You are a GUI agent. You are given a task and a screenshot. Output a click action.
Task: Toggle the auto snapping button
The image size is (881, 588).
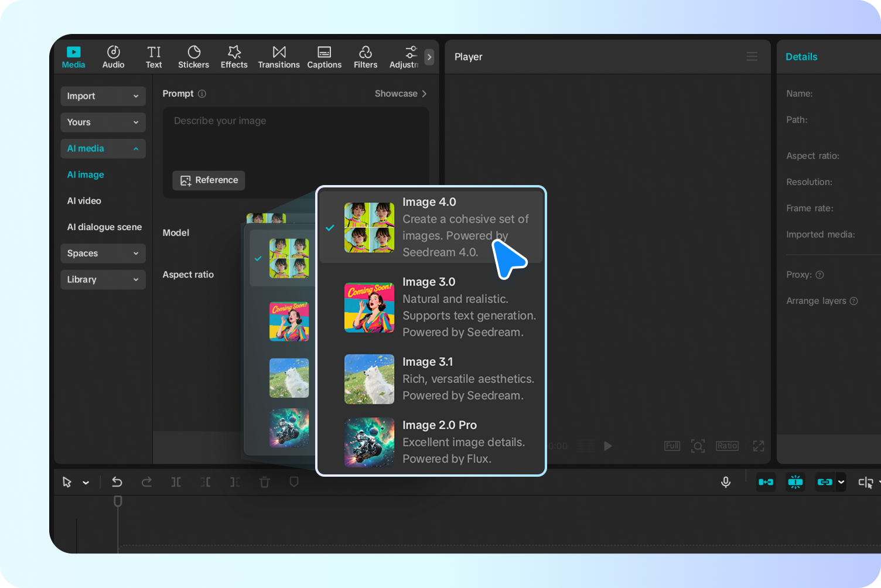795,482
